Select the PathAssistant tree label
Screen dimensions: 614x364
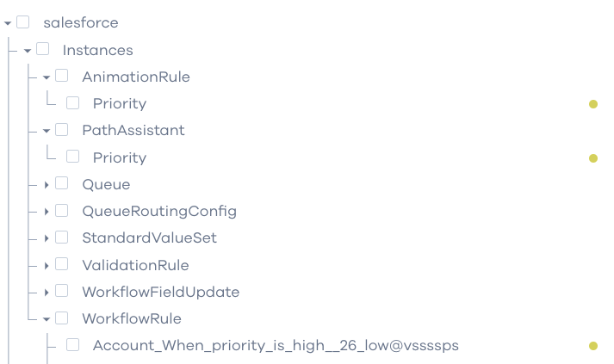(133, 130)
